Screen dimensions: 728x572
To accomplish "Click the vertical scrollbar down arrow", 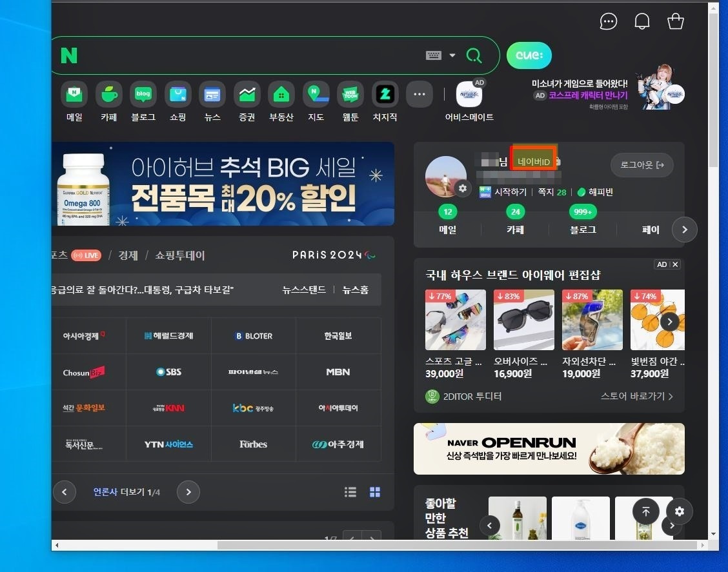I will pyautogui.click(x=714, y=535).
